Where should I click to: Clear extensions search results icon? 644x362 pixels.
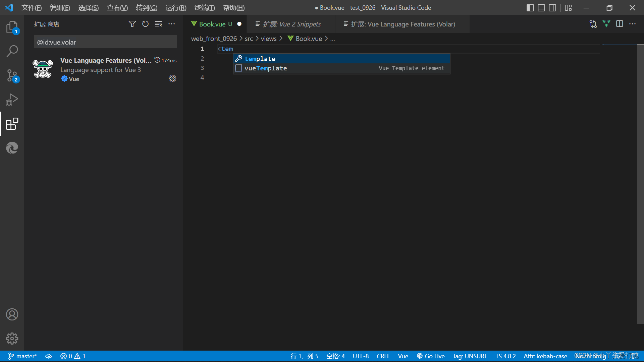(158, 24)
